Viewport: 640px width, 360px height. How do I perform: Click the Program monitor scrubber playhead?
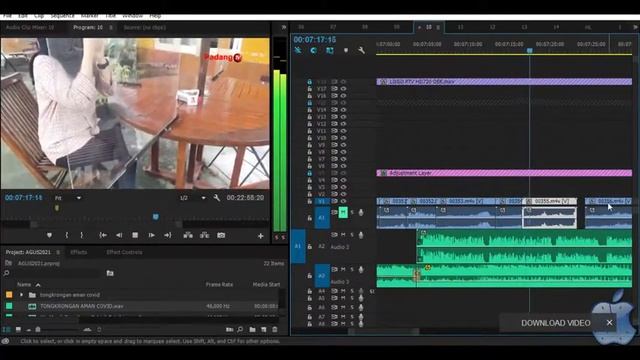coord(156,216)
